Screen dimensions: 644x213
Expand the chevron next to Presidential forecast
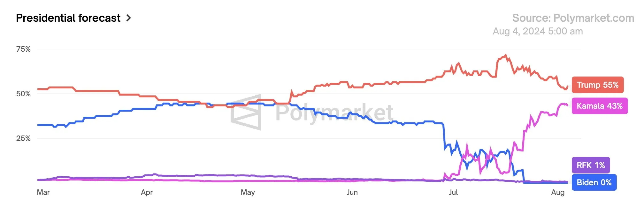tap(128, 18)
